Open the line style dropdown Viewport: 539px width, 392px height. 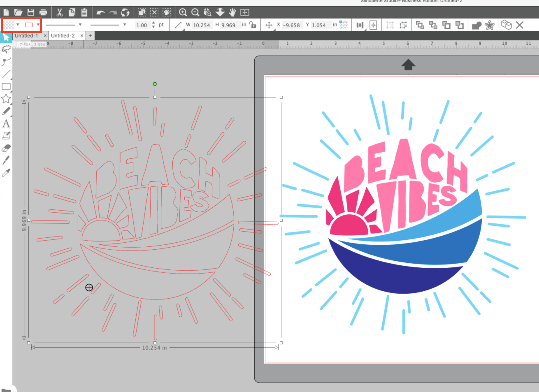[80, 25]
